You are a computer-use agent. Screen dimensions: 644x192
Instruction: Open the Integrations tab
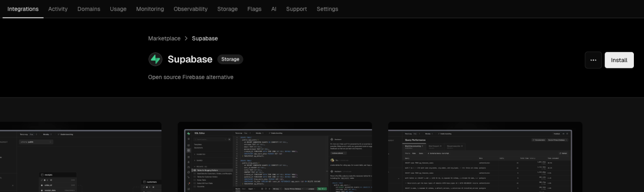click(x=23, y=9)
